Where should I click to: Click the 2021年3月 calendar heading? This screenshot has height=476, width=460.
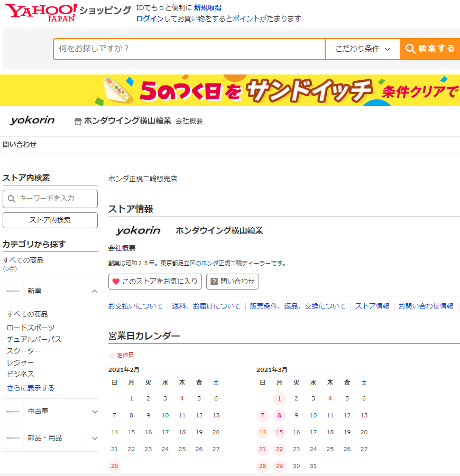click(272, 370)
